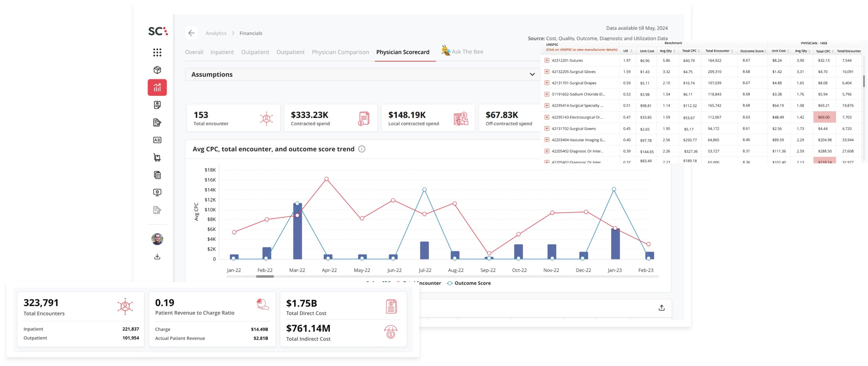Expand the 42295143-Electrosurgical row
Screen dimensions: 868x366
tap(547, 117)
